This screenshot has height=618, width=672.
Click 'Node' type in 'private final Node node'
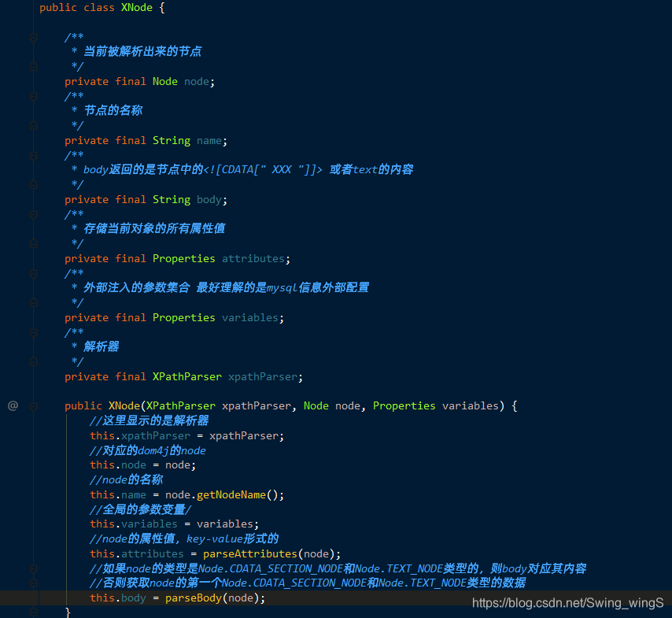[x=165, y=82]
